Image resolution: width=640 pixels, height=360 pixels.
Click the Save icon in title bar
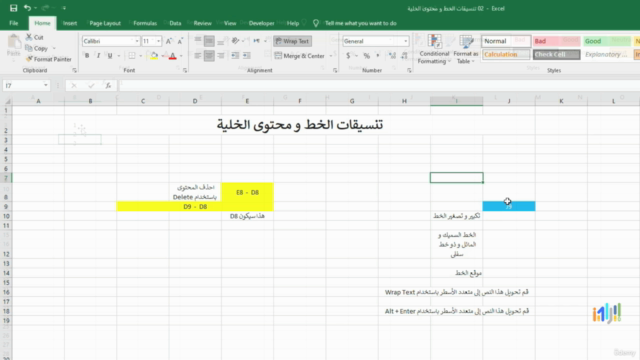(13, 8)
